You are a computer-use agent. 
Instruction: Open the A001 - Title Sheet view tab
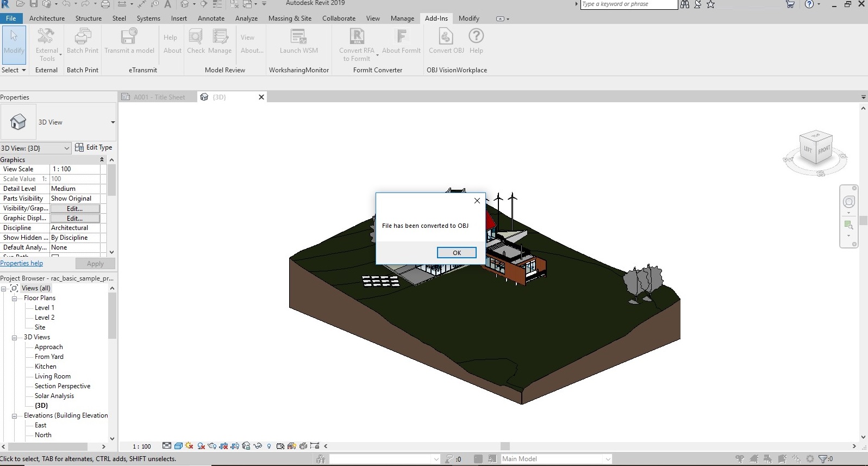pos(159,97)
